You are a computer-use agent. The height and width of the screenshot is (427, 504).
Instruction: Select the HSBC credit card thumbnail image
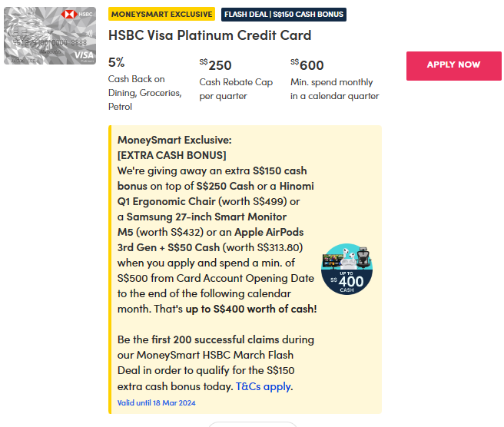[x=50, y=36]
